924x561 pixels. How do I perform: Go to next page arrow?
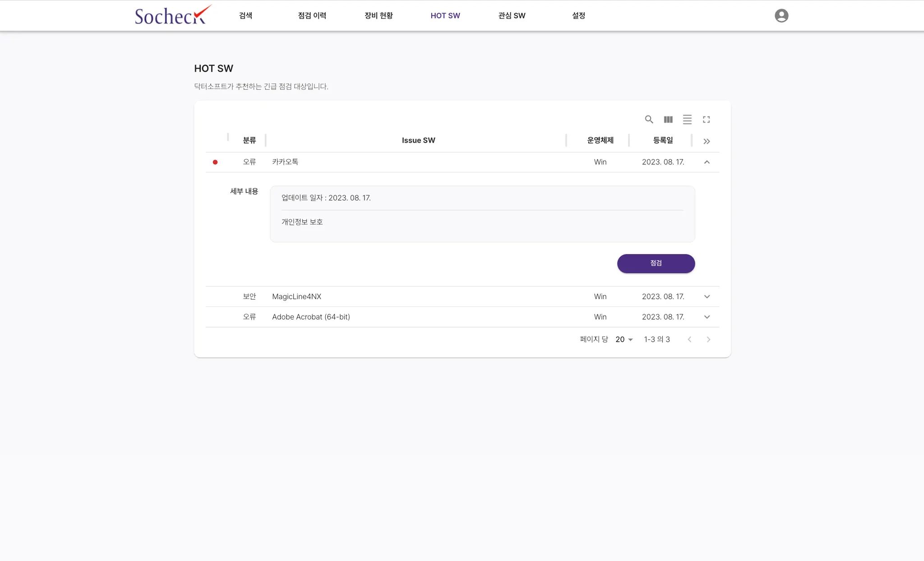[708, 339]
